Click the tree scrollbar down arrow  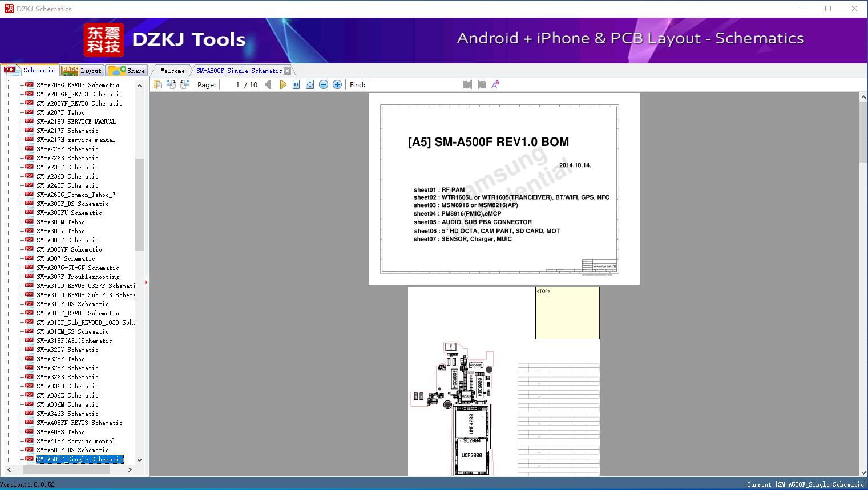(139, 460)
